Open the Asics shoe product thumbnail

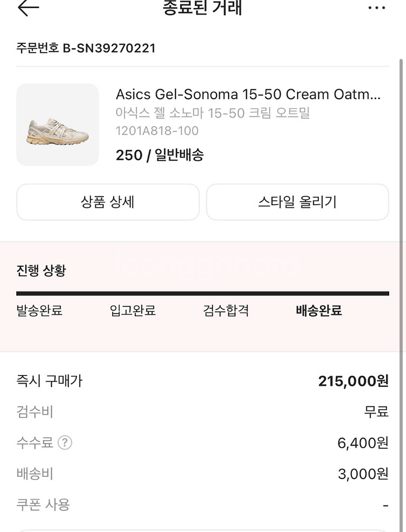click(x=58, y=124)
